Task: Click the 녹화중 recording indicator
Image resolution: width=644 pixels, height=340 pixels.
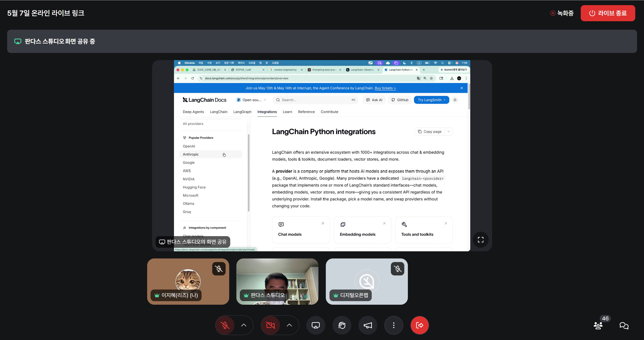Action: pos(562,13)
